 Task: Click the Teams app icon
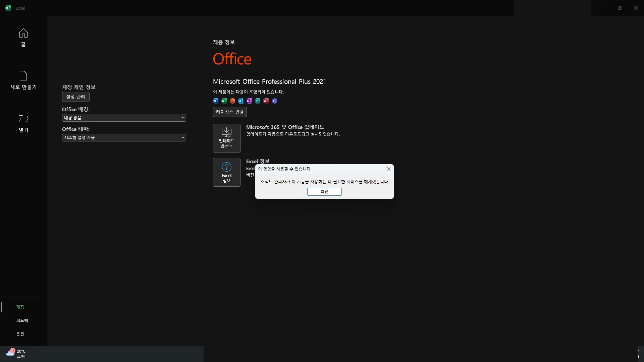(x=274, y=101)
